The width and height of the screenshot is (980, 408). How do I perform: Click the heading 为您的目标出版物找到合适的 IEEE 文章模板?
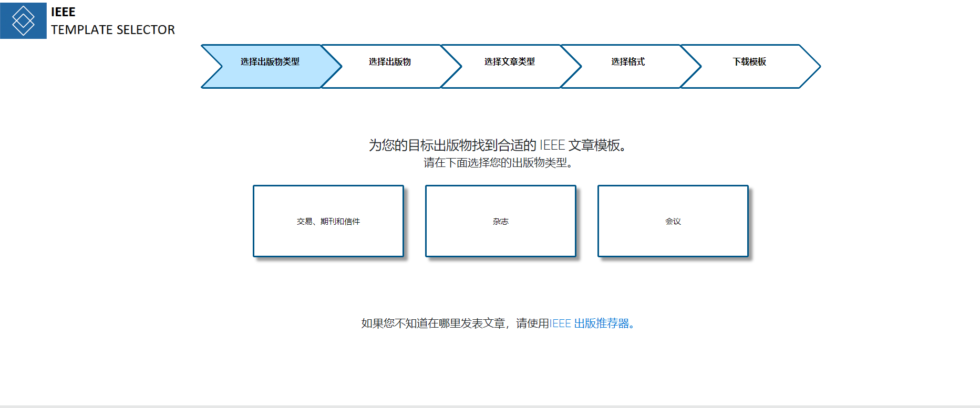point(498,145)
